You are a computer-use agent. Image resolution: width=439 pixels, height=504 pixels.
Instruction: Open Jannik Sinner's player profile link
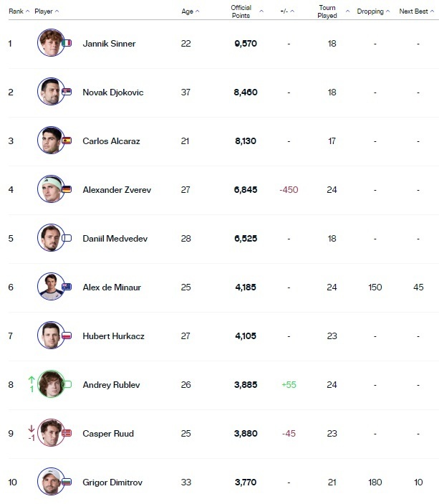coord(109,44)
